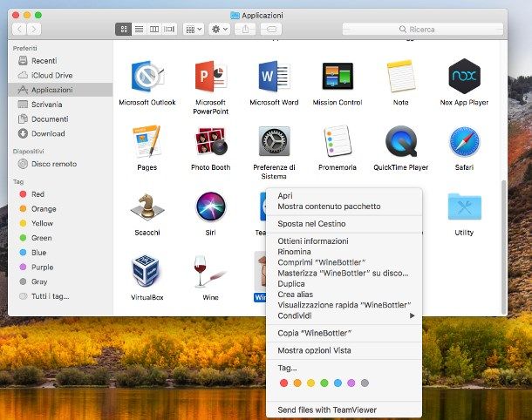Apply yellow tag in context menu
This screenshot has height=420, width=532.
pos(310,383)
